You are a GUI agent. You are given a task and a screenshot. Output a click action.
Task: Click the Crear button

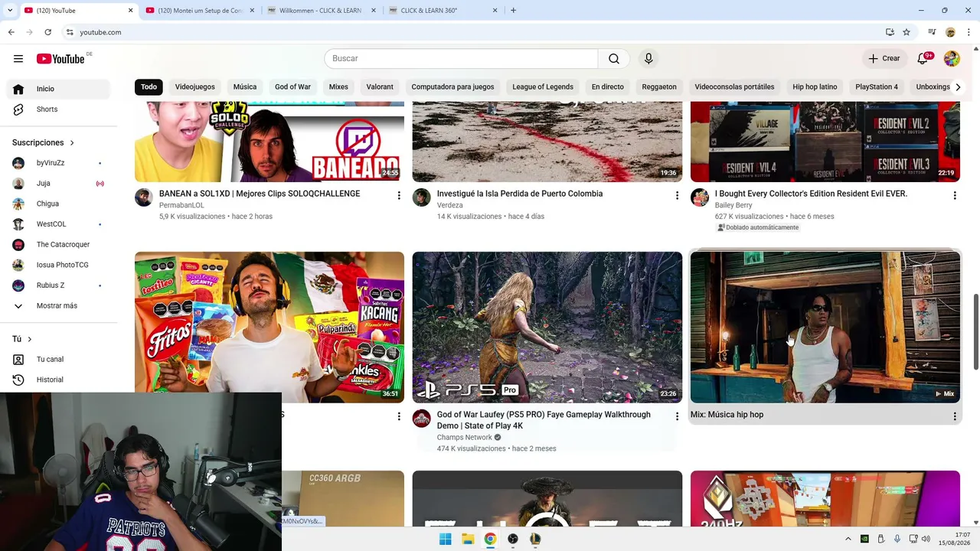pos(884,59)
